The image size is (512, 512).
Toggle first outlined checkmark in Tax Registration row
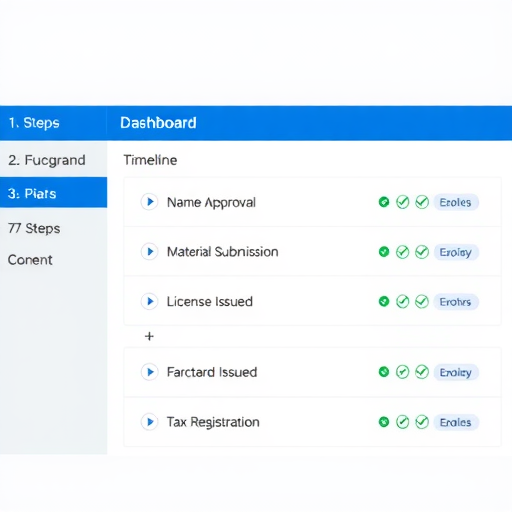[403, 422]
